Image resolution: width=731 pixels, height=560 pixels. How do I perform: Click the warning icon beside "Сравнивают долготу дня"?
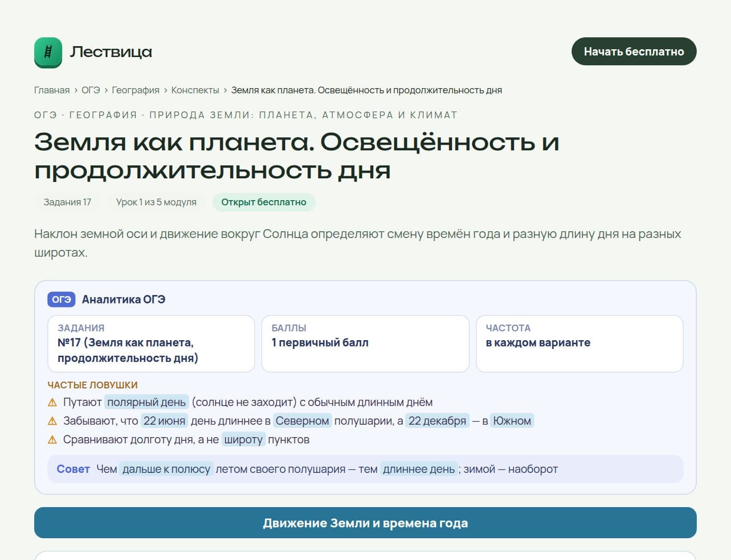pyautogui.click(x=52, y=440)
